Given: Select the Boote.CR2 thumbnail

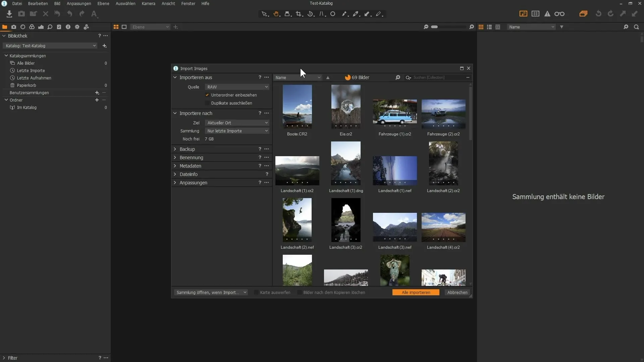Looking at the screenshot, I should [x=297, y=107].
